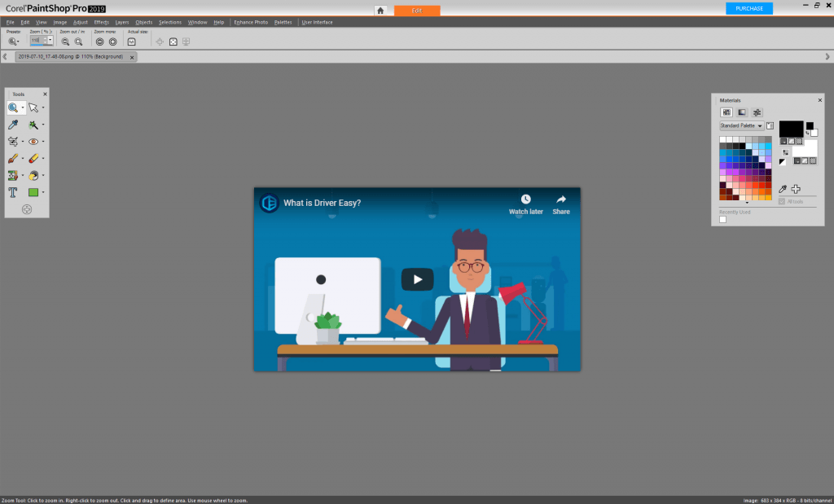Viewport: 834px width, 504px height.
Task: Select the green Rectangle shape tool
Action: [33, 192]
